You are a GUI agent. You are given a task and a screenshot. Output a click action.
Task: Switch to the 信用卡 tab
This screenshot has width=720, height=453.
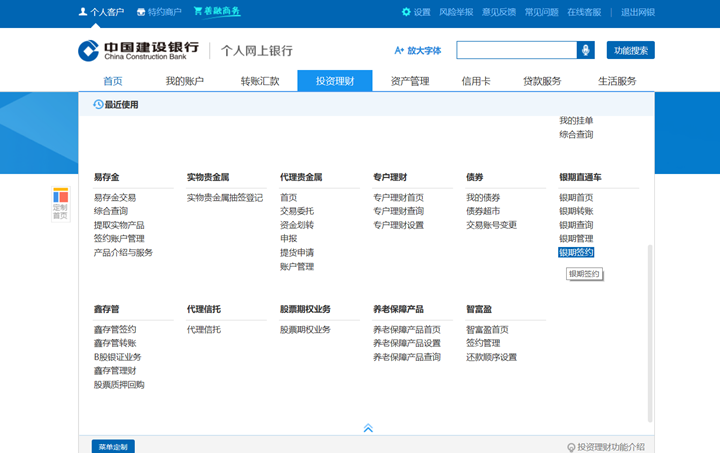(474, 81)
